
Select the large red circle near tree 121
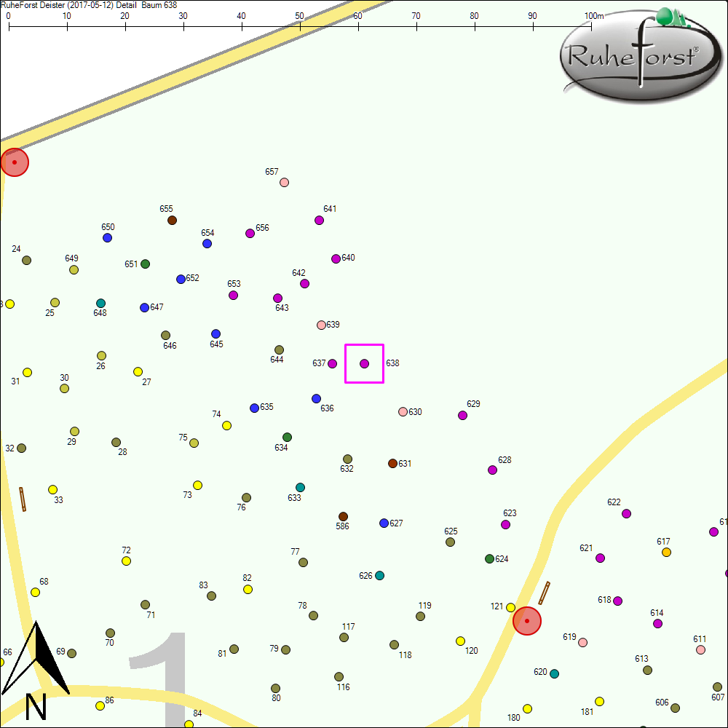click(526, 621)
